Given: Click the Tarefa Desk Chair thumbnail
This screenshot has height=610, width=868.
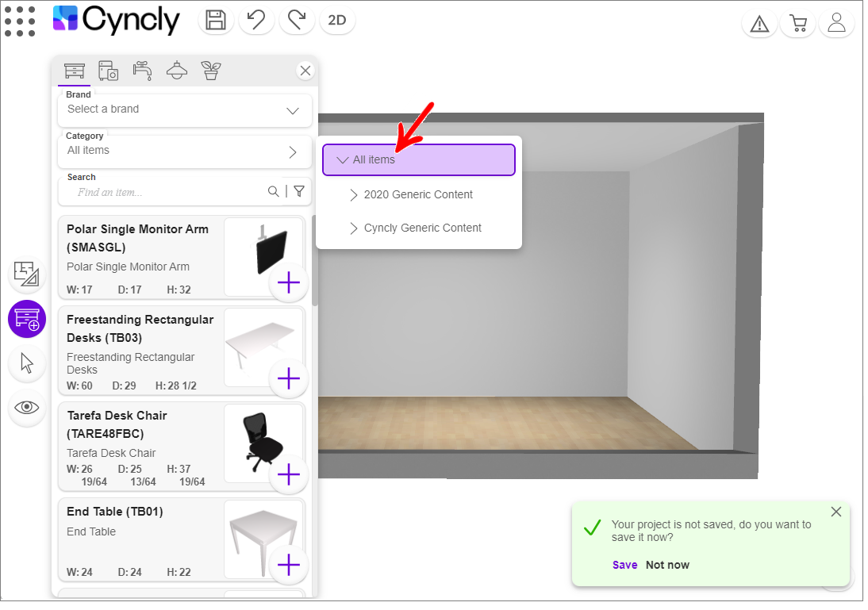Looking at the screenshot, I should tap(264, 443).
